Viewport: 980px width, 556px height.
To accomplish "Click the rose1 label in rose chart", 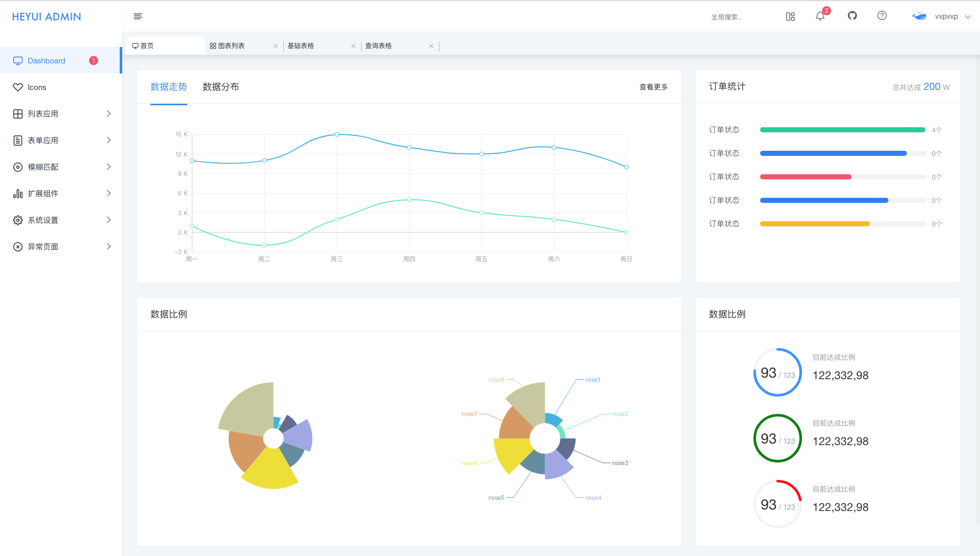I will [593, 380].
